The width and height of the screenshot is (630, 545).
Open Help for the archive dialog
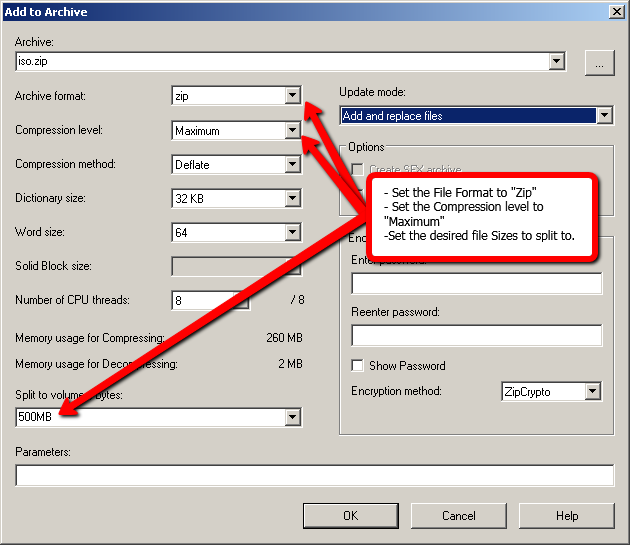pyautogui.click(x=567, y=516)
